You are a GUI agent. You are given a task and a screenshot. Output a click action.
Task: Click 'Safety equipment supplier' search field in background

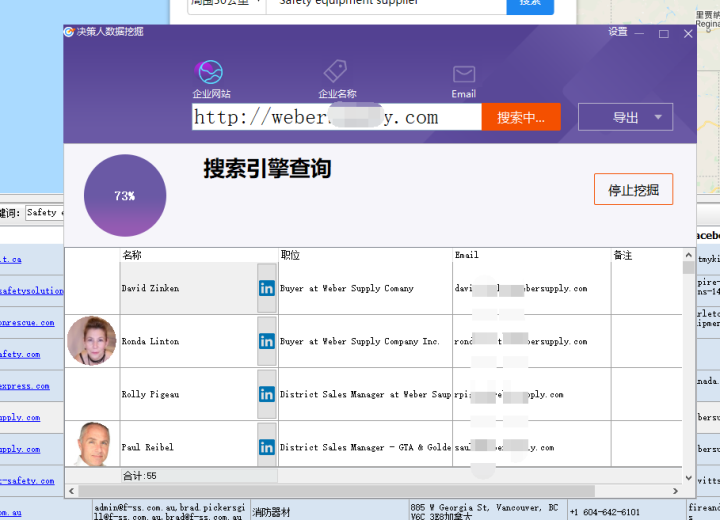click(x=387, y=5)
